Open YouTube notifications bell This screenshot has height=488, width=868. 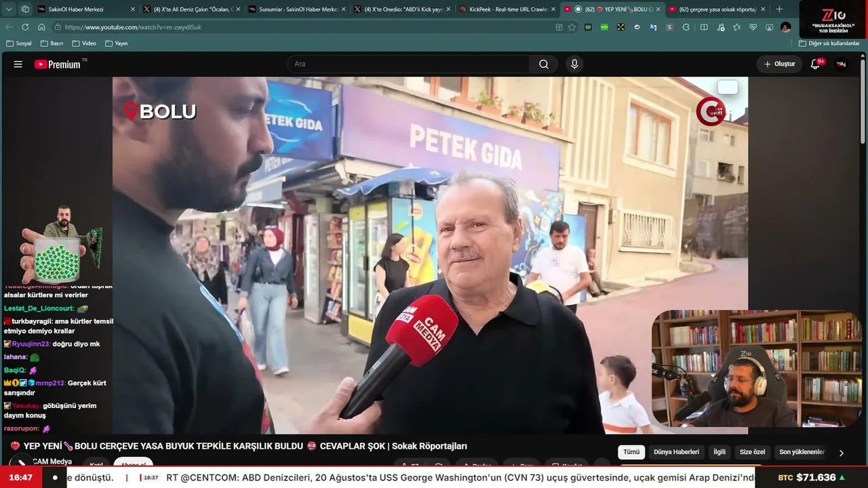(816, 64)
